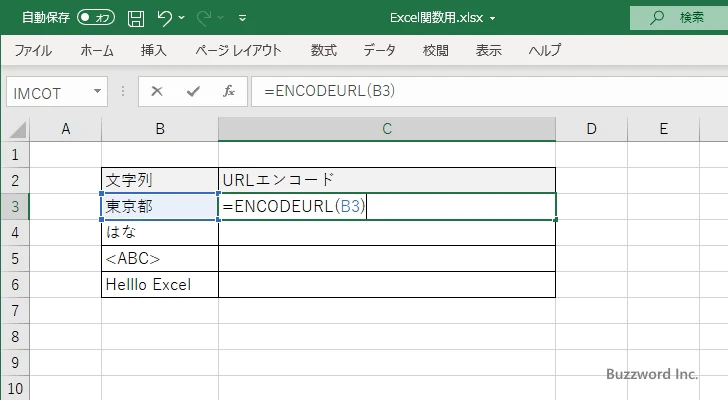
Task: Select cell containing Helllo Excel
Action: point(160,285)
